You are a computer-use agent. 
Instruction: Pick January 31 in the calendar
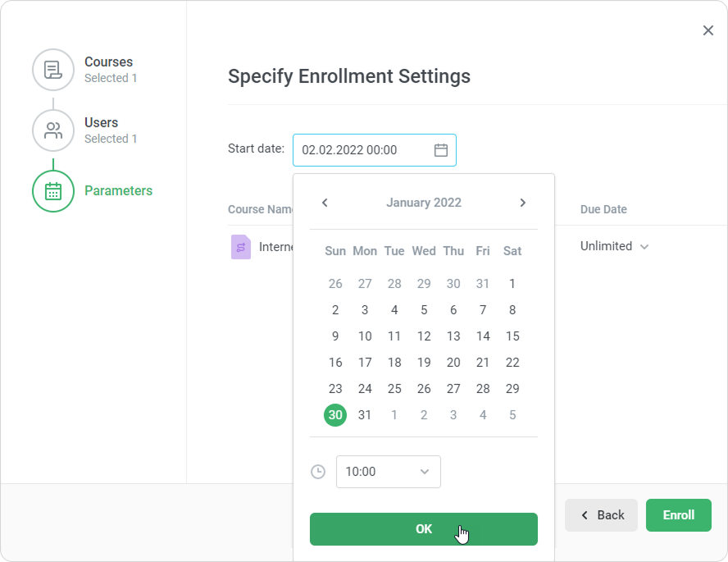coord(365,415)
